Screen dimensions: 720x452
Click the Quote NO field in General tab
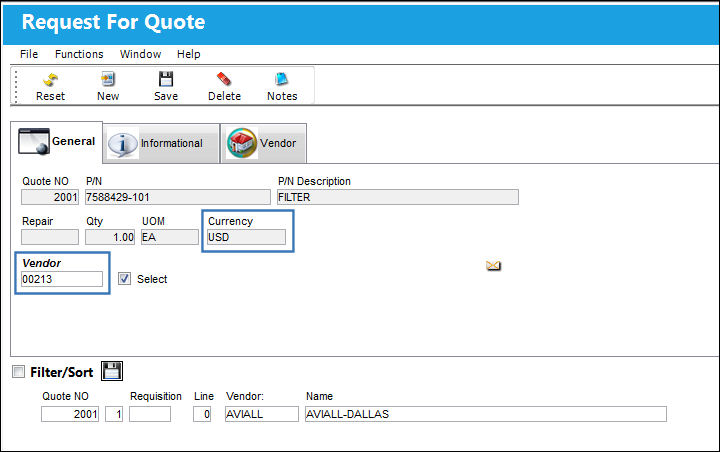[x=50, y=197]
